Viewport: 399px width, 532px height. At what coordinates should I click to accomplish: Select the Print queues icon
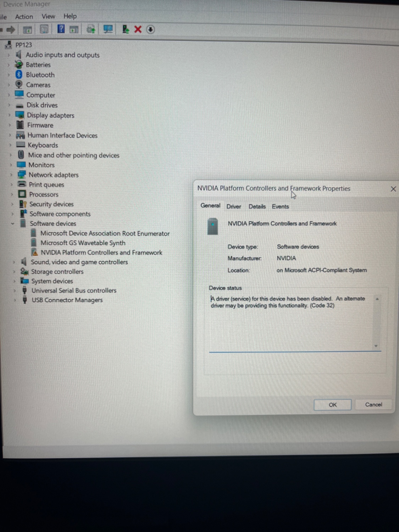click(x=22, y=184)
